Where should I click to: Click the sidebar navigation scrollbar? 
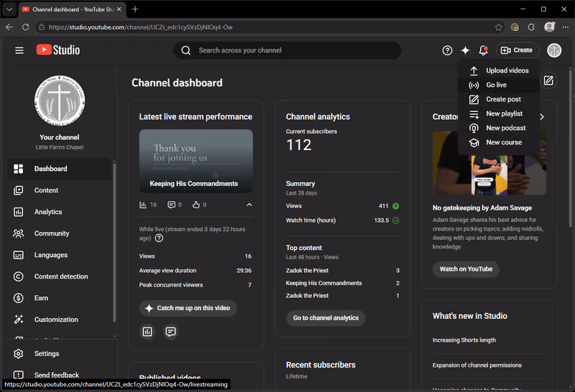click(114, 242)
